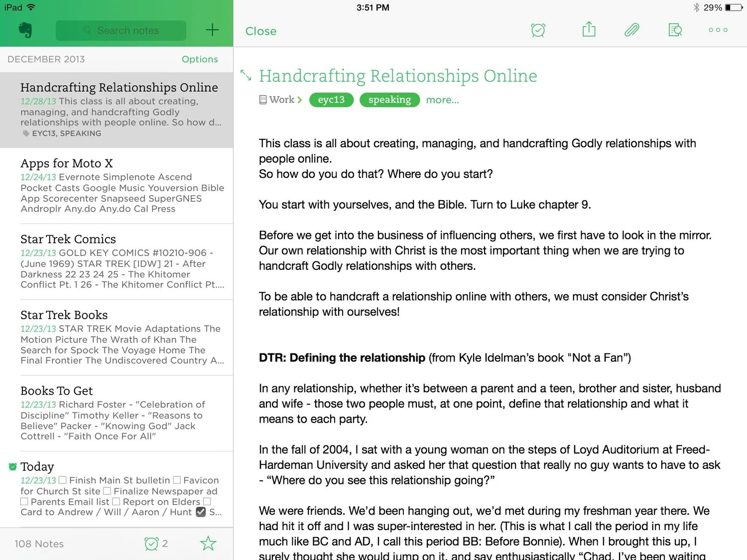Set a reminder with the top toolbar alarm clock icon
This screenshot has height=560, width=747.
[x=538, y=30]
